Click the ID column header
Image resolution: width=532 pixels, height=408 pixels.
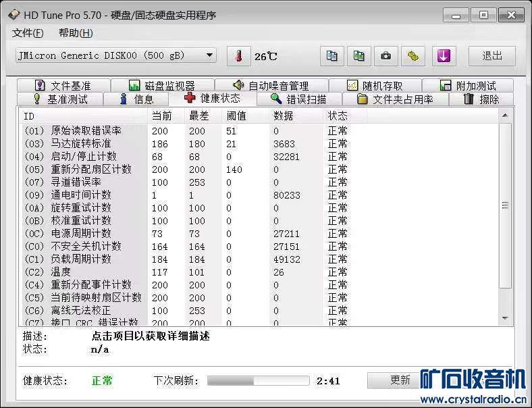tap(84, 116)
